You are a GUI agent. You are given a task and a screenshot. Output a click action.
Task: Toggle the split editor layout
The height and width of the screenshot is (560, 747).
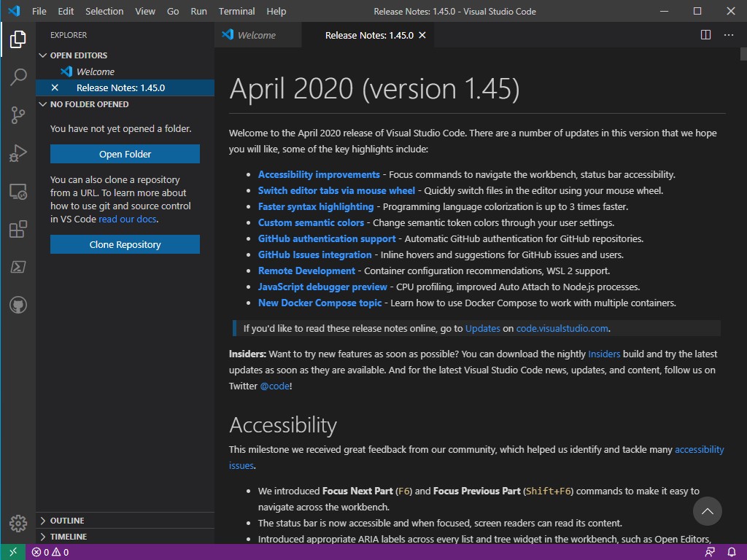pos(705,34)
